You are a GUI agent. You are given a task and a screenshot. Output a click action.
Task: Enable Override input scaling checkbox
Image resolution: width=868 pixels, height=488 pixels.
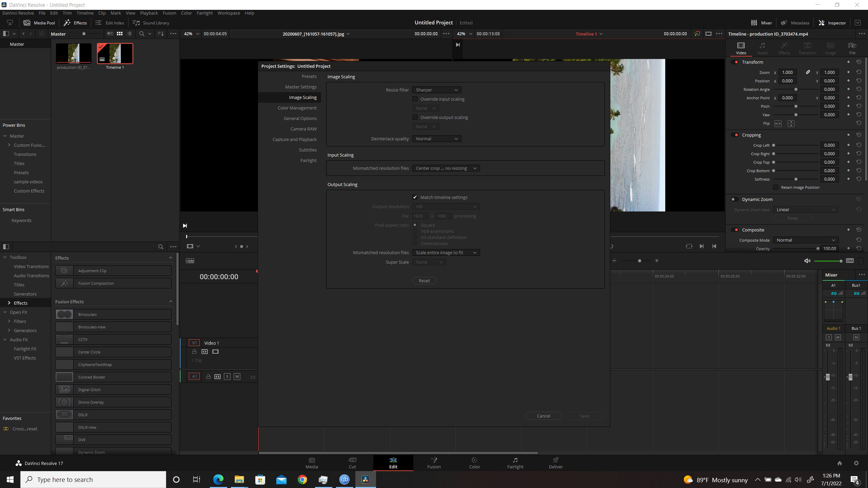[415, 99]
